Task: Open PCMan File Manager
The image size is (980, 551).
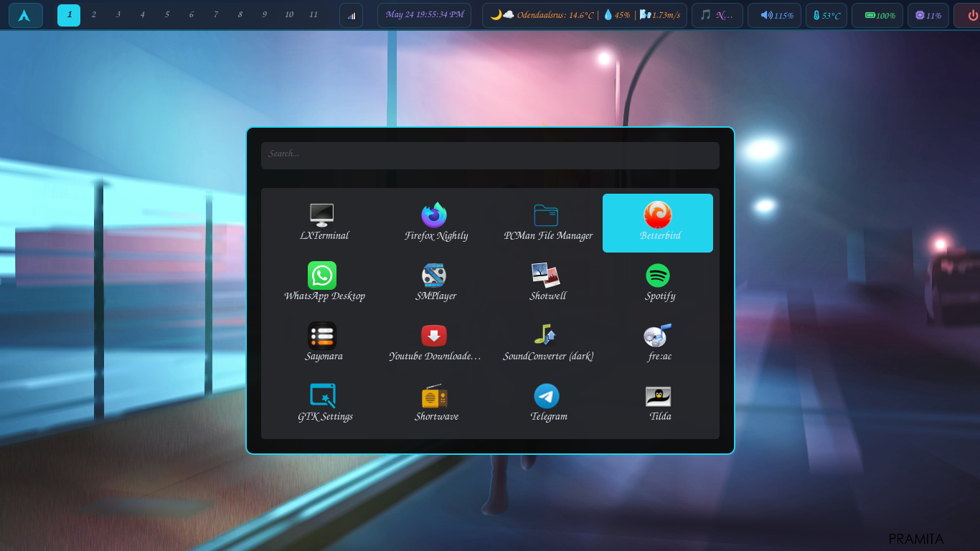Action: [x=548, y=223]
